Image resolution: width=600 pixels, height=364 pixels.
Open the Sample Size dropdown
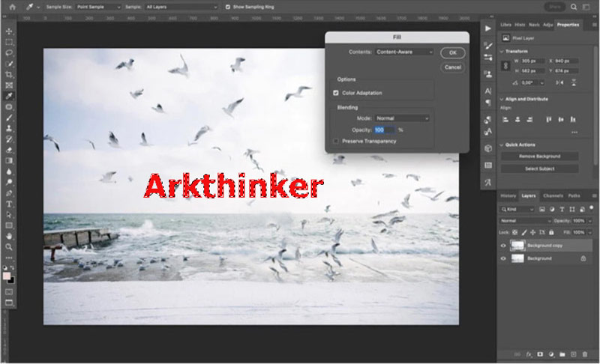click(98, 7)
